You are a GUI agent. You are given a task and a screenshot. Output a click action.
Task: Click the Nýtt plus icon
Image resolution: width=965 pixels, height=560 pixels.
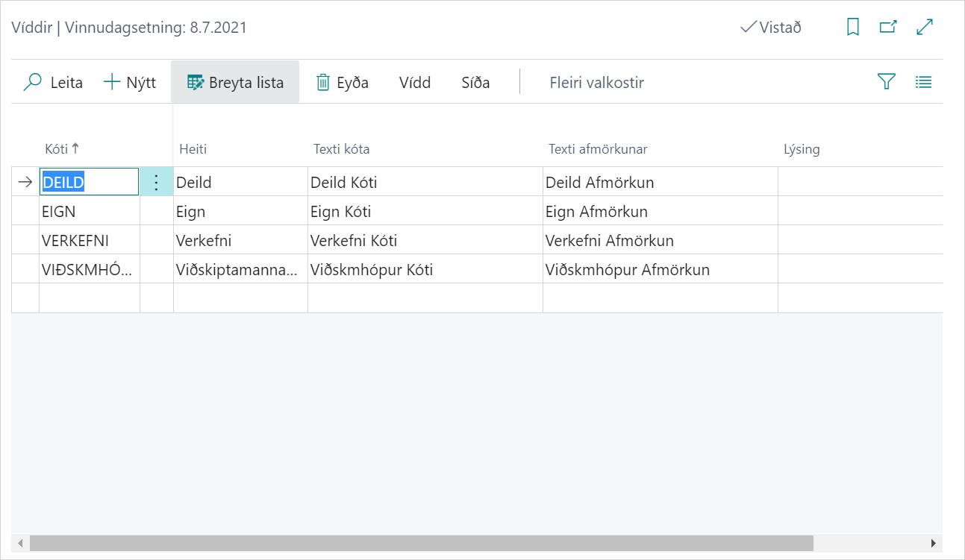(x=111, y=82)
